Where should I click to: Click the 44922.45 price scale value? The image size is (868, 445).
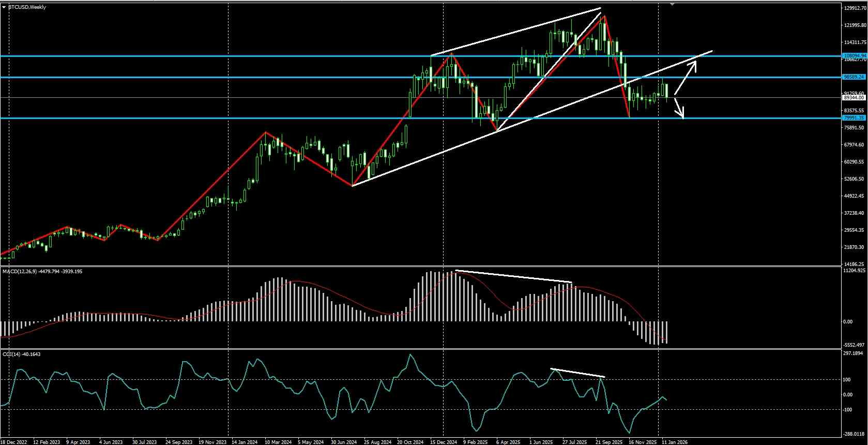point(855,196)
